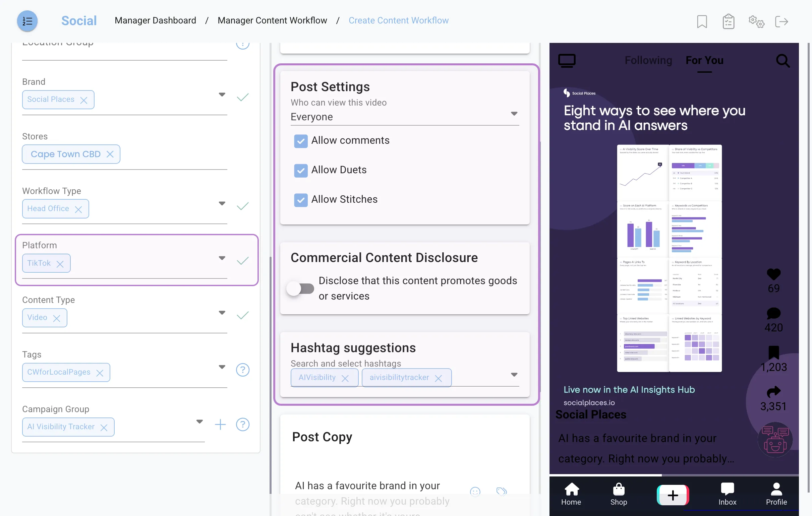
Task: Click the Tags help question icon
Action: coord(242,370)
